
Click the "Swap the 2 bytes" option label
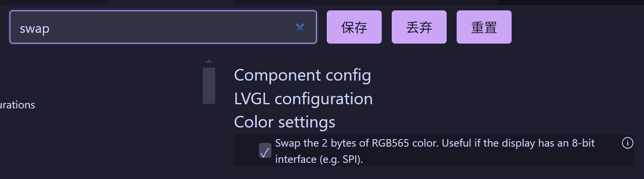tap(435, 143)
